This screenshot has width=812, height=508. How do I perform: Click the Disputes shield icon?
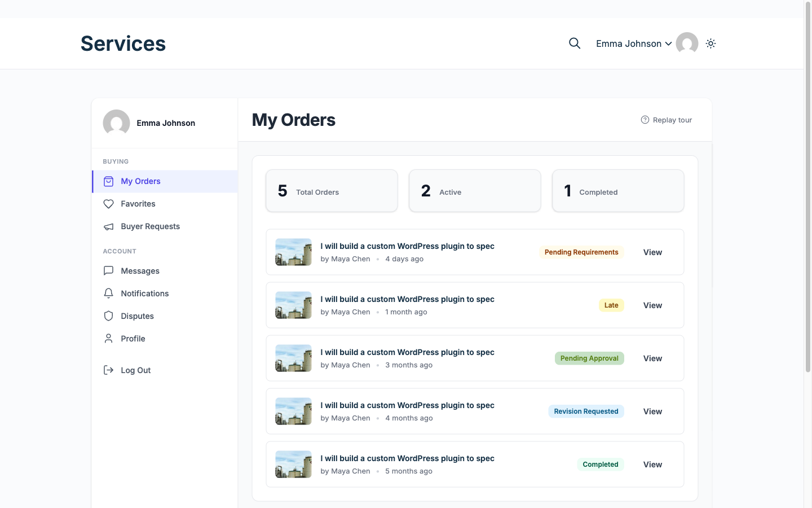109,316
